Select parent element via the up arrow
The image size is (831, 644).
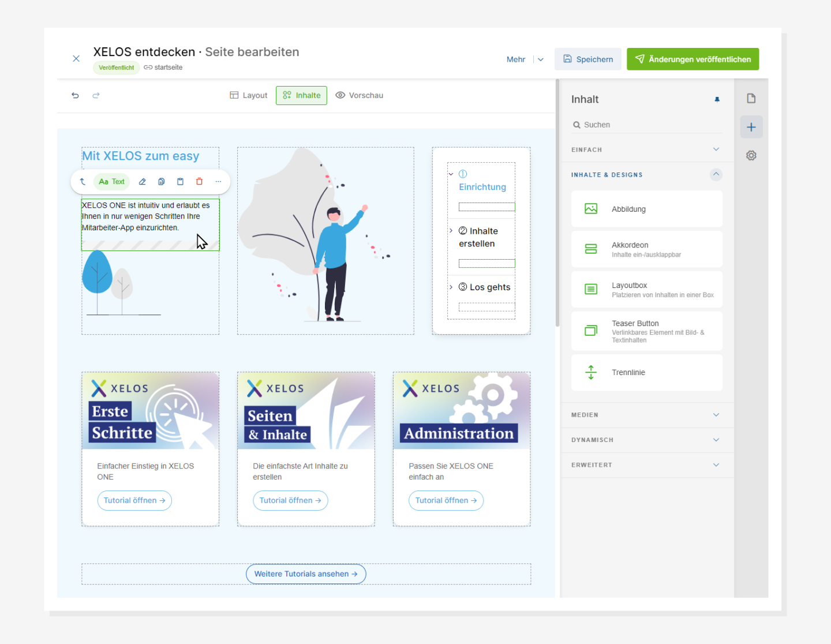click(x=83, y=181)
